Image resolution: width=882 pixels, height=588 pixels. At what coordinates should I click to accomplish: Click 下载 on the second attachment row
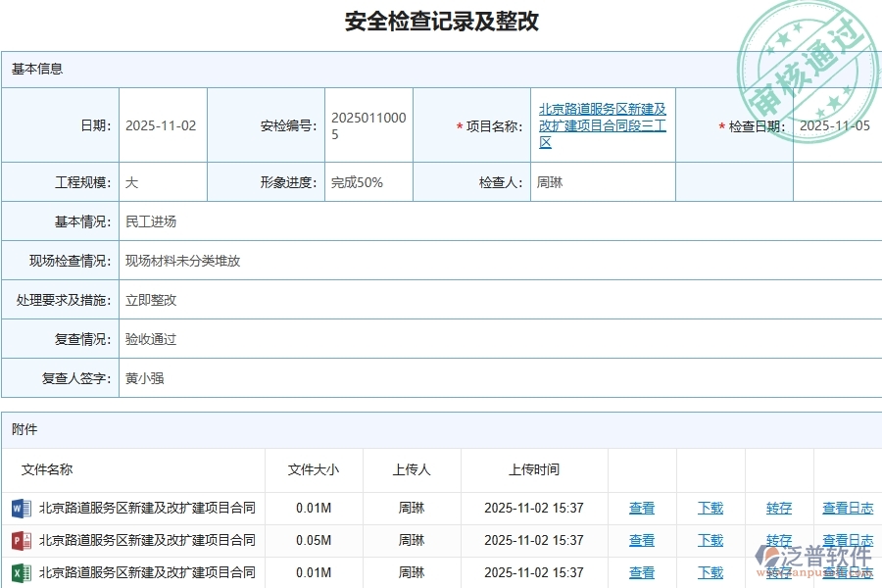click(710, 540)
